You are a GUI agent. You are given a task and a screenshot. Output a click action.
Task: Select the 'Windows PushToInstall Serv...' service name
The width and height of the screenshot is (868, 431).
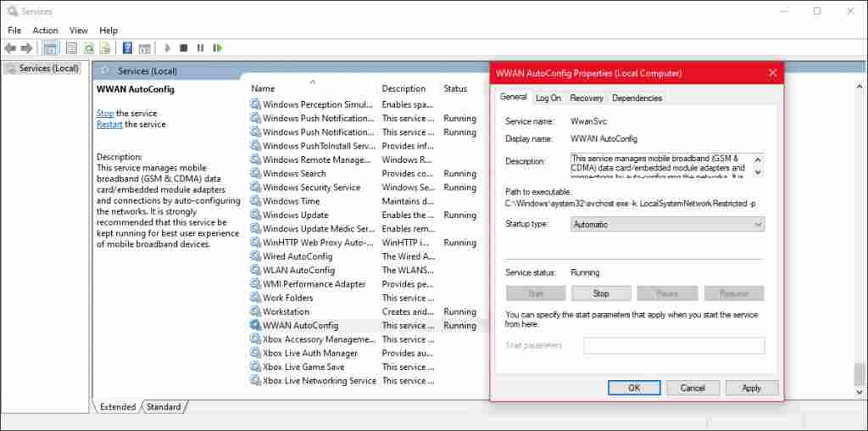pyautogui.click(x=320, y=146)
